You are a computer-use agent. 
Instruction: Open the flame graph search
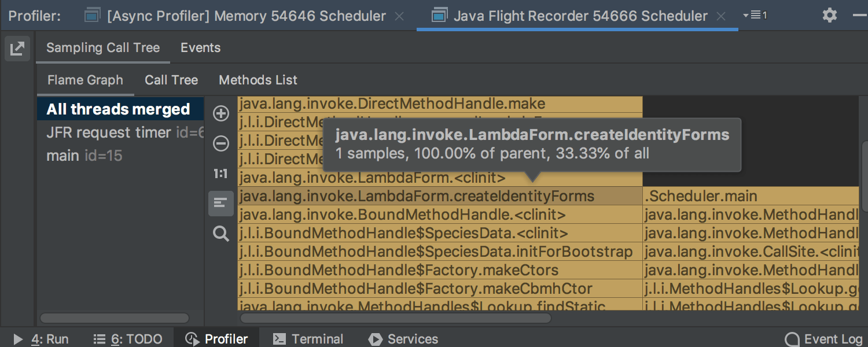pos(221,234)
